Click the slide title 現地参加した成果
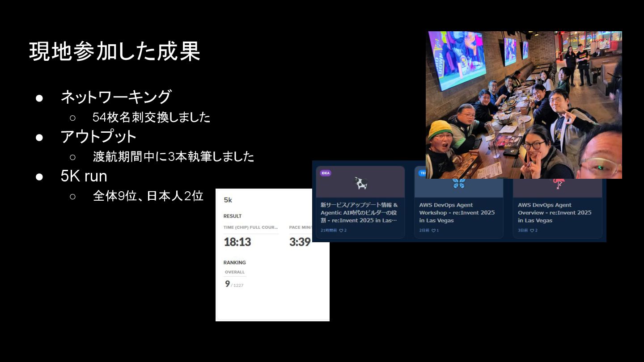 coord(114,51)
